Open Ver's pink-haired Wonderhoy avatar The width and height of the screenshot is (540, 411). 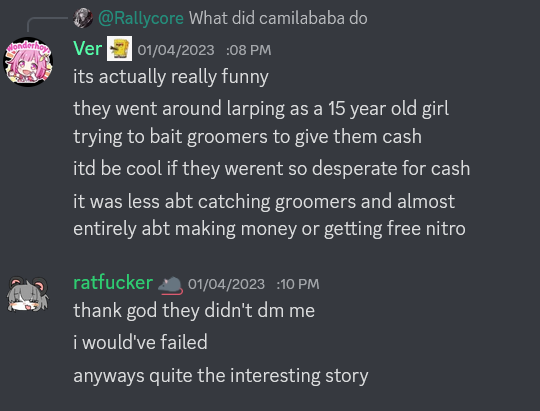point(28,62)
